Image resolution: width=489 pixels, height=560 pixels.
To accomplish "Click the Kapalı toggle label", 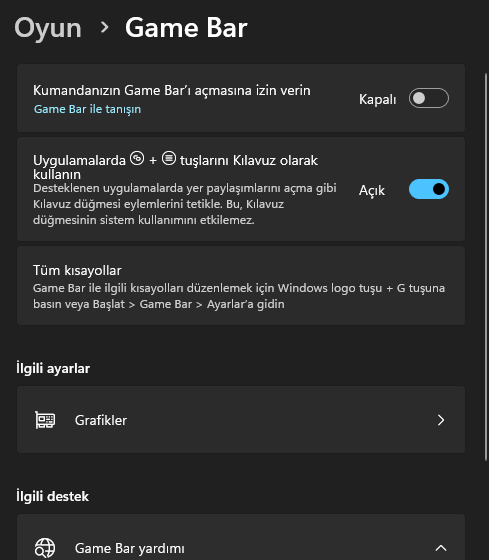I will pyautogui.click(x=378, y=99).
